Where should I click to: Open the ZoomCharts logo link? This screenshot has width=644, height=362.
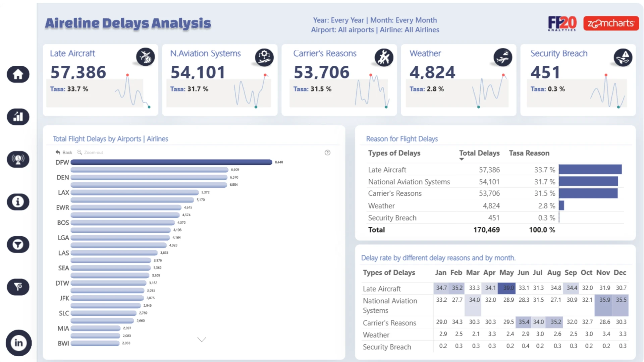[x=611, y=23]
